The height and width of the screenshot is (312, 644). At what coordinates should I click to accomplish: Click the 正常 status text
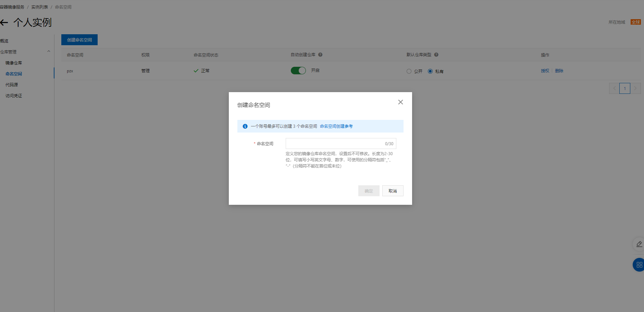pos(205,71)
